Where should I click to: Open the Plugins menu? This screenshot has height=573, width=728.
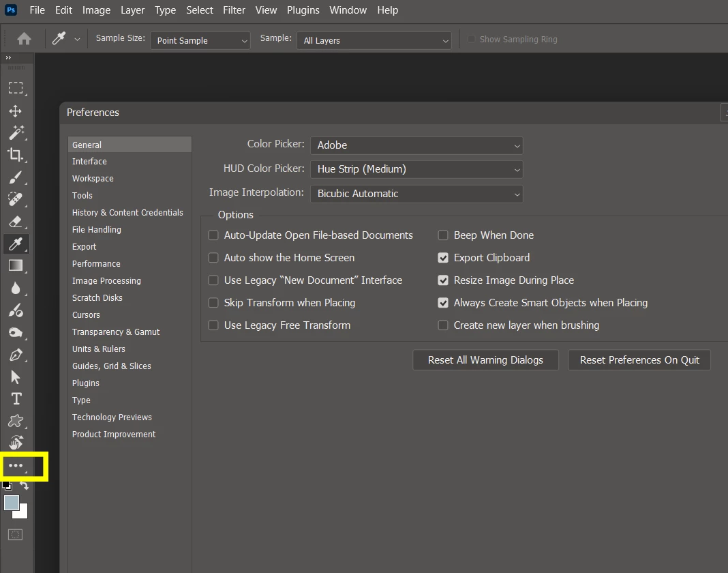click(303, 10)
